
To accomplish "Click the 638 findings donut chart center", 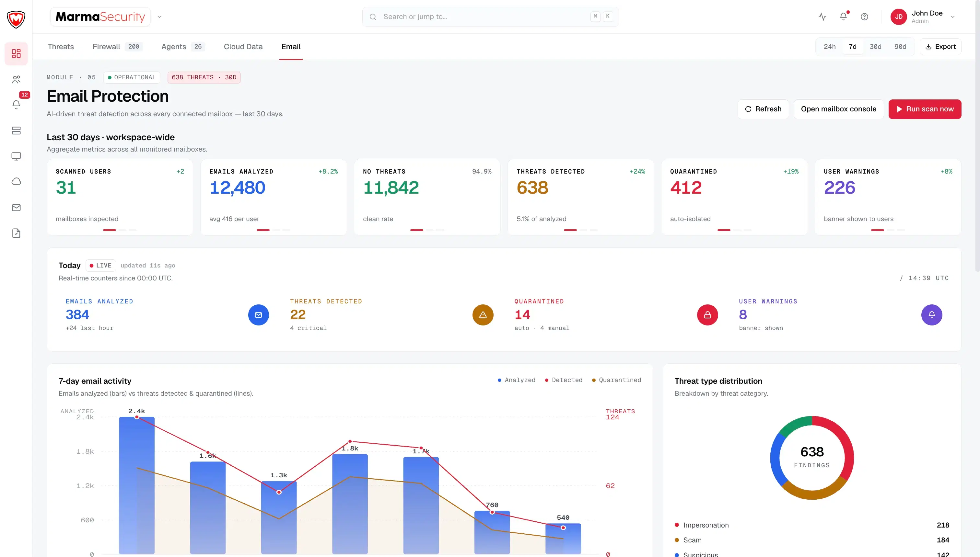I will point(812,457).
